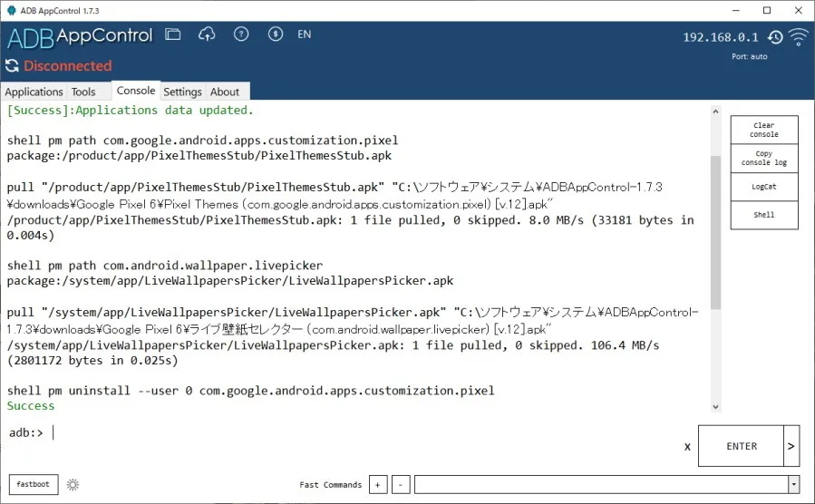Screen dimensions: 815x504
Task: Open LogCat button
Action: (x=764, y=187)
